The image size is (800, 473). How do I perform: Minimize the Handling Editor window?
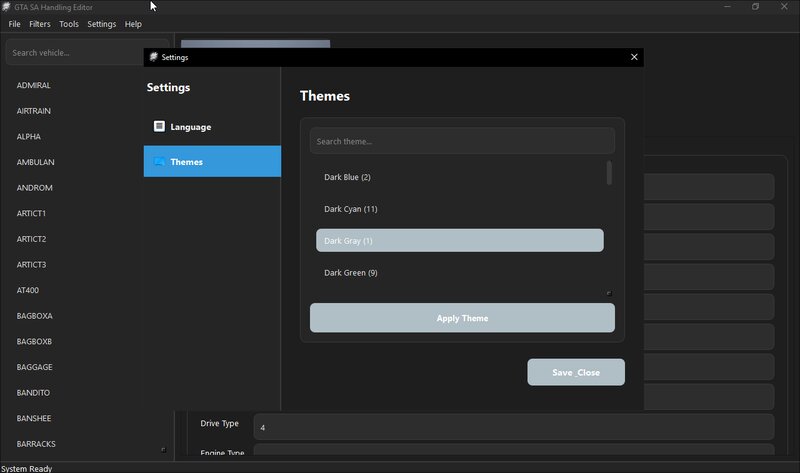[x=727, y=7]
